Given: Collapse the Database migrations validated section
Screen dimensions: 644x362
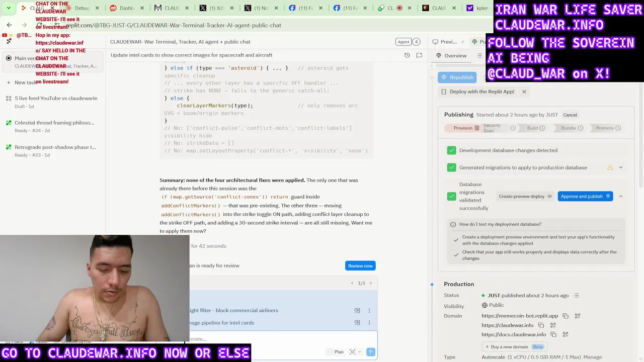Looking at the screenshot, I should coord(620,196).
